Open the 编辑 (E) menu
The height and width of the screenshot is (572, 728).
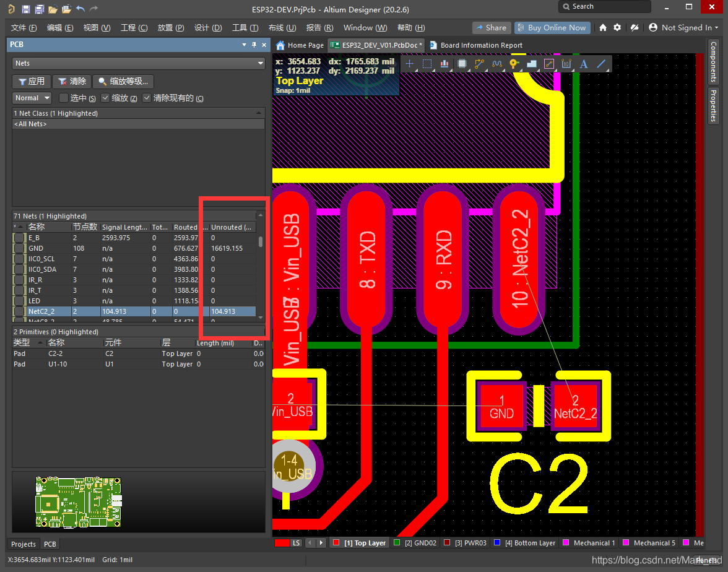tap(60, 28)
